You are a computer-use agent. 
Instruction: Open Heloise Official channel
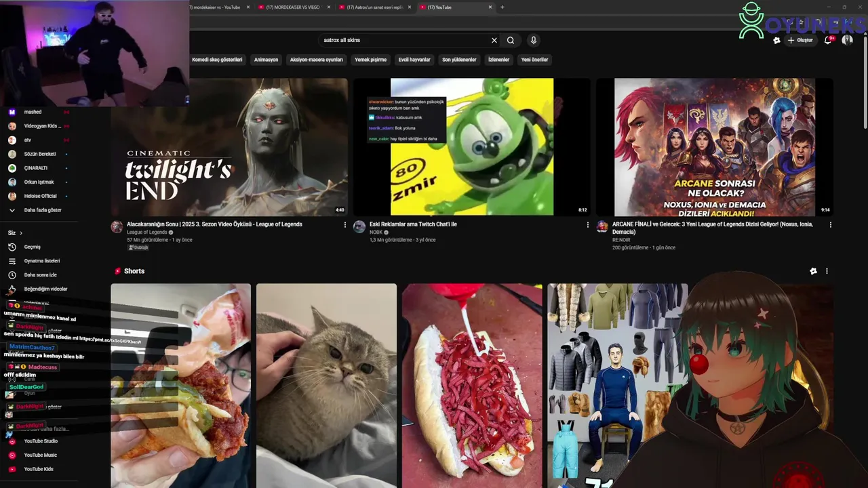(x=41, y=196)
